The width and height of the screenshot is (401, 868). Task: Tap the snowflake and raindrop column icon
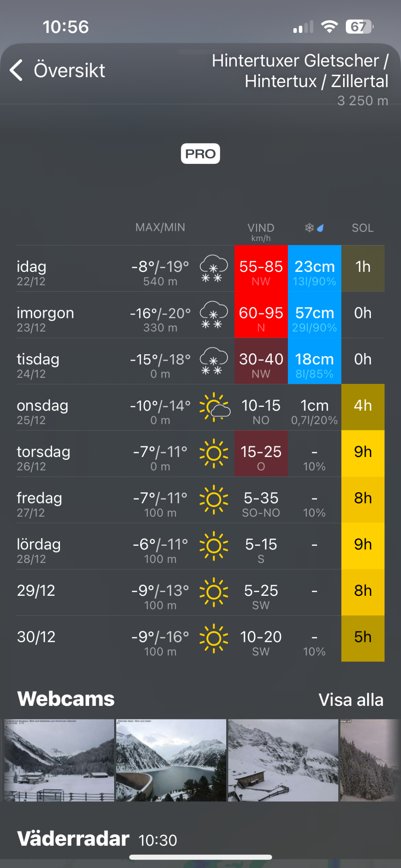click(x=314, y=228)
